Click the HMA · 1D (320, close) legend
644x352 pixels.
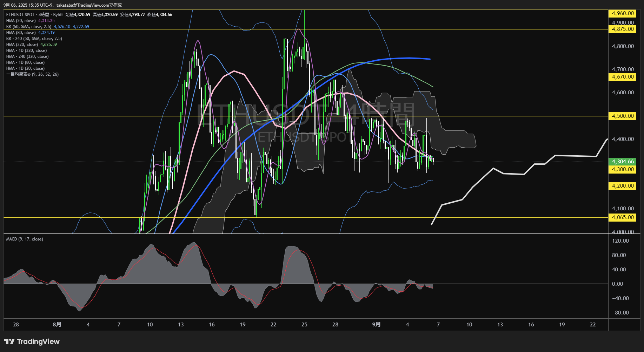point(26,50)
